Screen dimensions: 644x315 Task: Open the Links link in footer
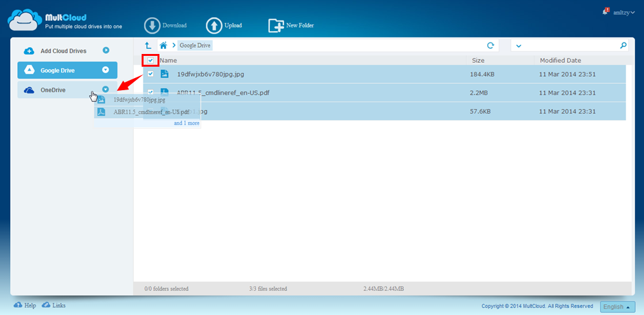click(54, 305)
